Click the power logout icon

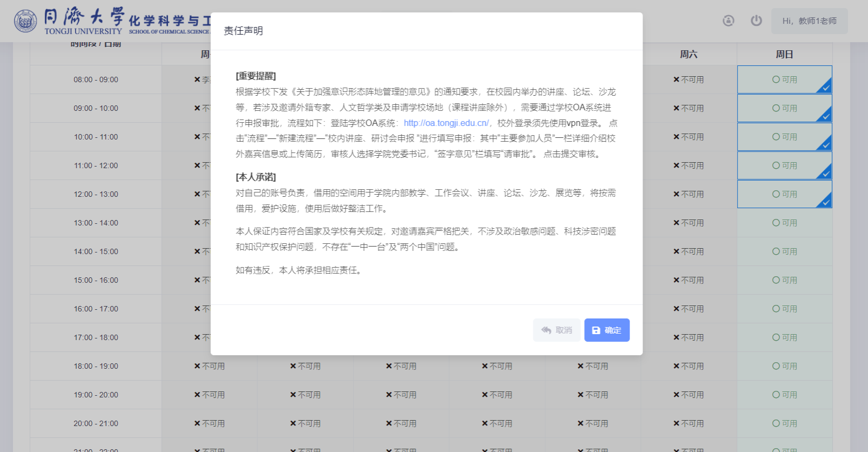756,21
